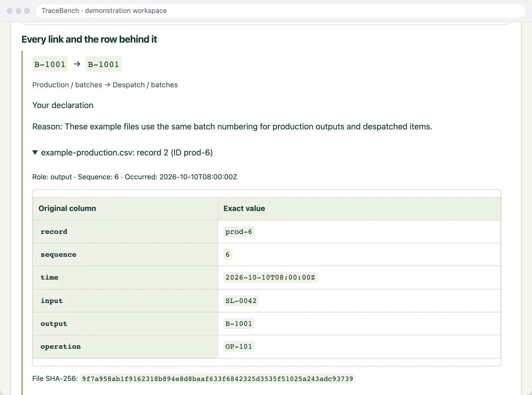The height and width of the screenshot is (395, 532).
Task: Click the 'Production / batches → Despatch / batches' line
Action: tap(105, 85)
